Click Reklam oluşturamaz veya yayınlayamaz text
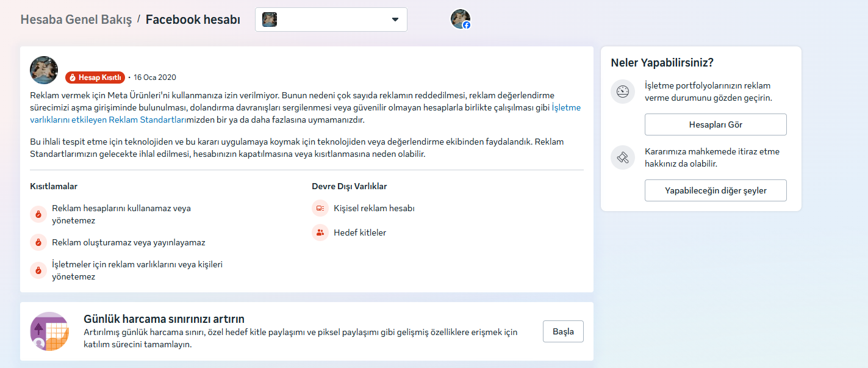Viewport: 868px width, 368px height. (129, 242)
